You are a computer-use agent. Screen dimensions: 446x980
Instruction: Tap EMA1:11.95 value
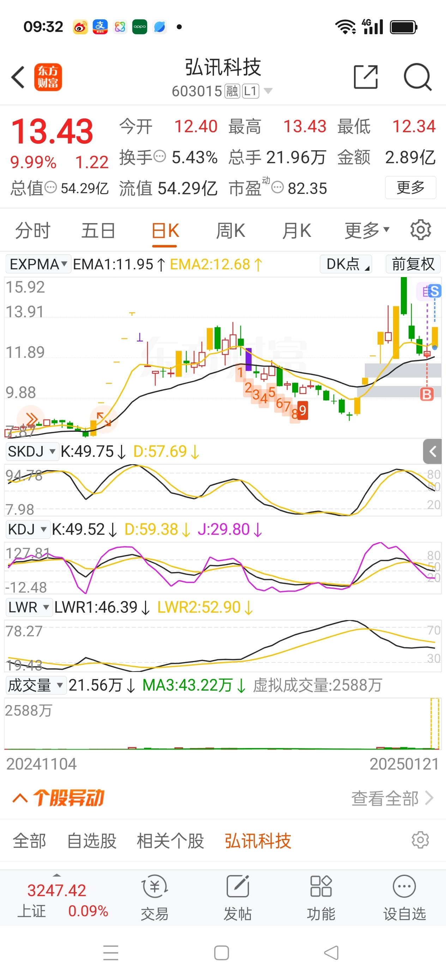119,264
